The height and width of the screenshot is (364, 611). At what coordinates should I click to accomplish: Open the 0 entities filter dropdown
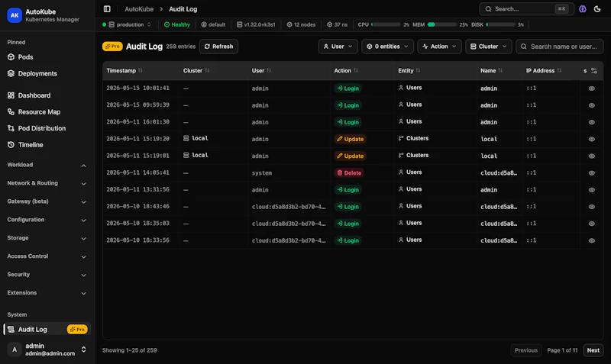tap(387, 47)
